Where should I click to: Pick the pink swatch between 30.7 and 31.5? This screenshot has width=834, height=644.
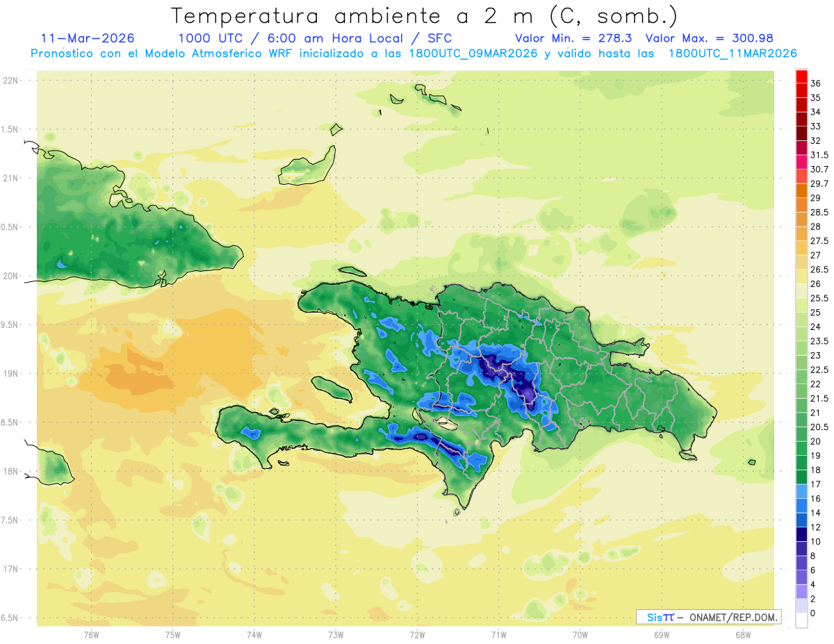pyautogui.click(x=801, y=162)
